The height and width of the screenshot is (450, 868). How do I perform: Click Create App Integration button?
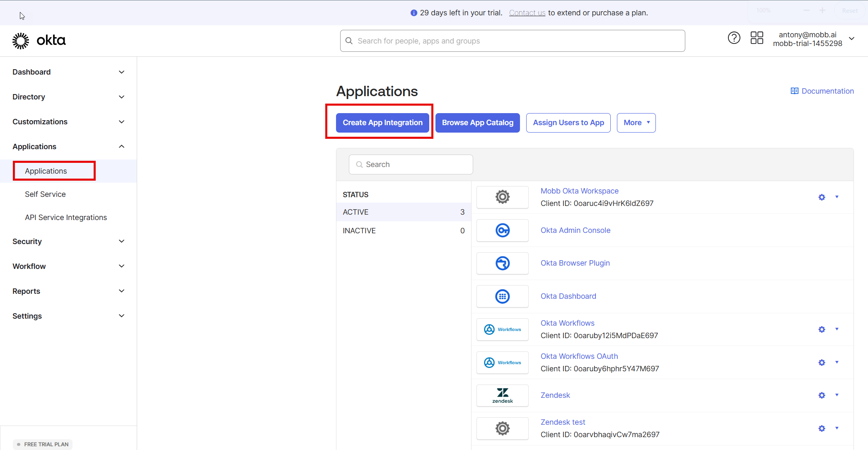382,123
